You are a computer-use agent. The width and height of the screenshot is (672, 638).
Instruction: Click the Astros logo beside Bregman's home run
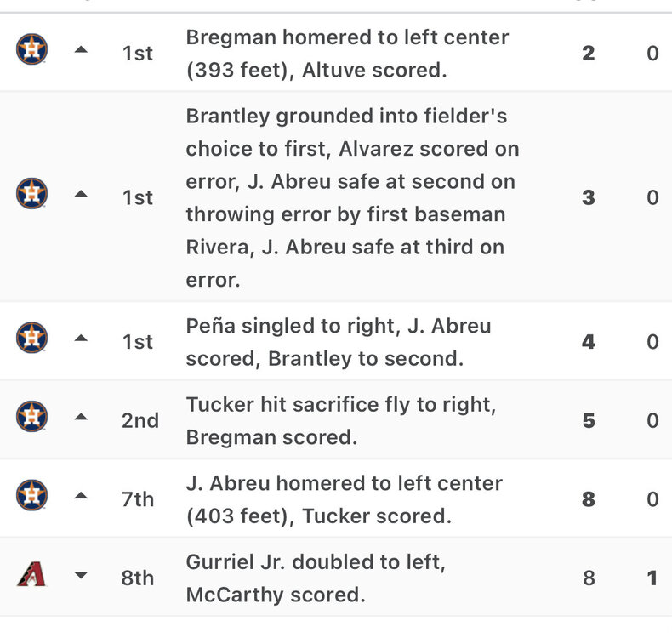click(x=31, y=52)
